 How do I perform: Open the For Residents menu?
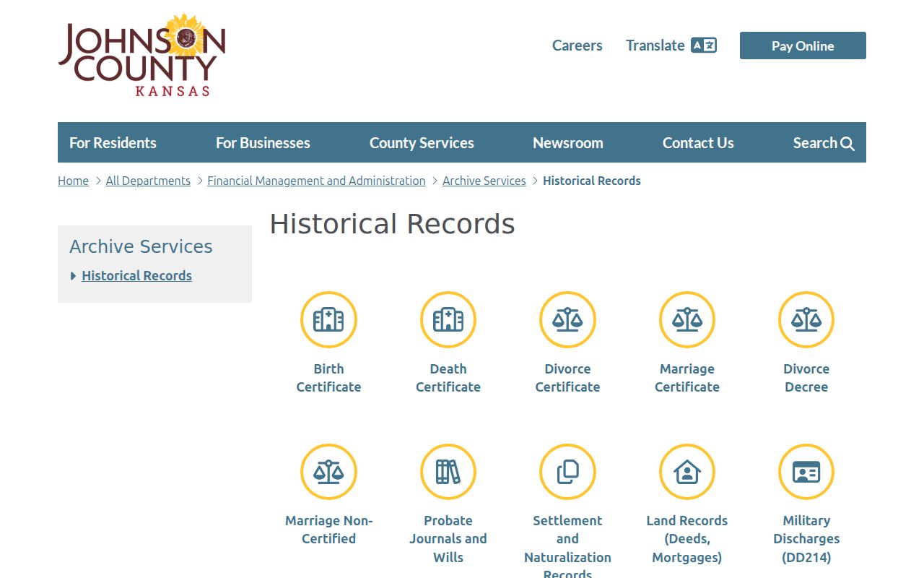point(113,143)
